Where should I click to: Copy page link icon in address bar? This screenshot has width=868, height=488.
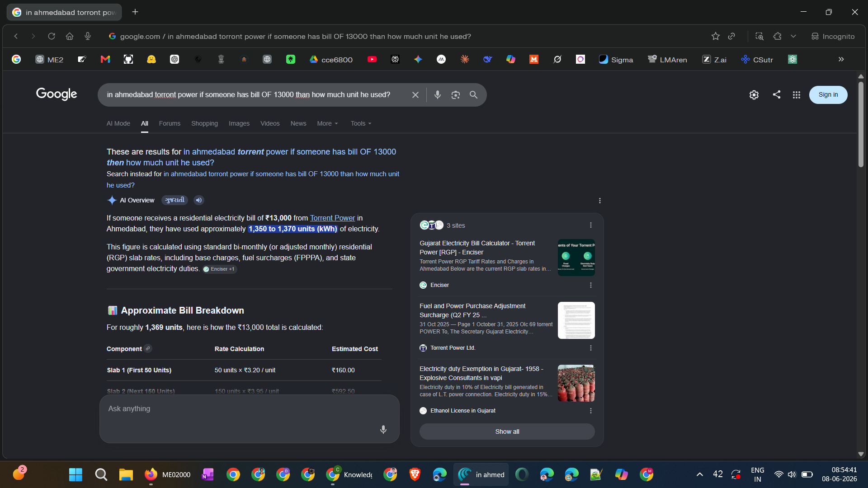[x=731, y=36]
